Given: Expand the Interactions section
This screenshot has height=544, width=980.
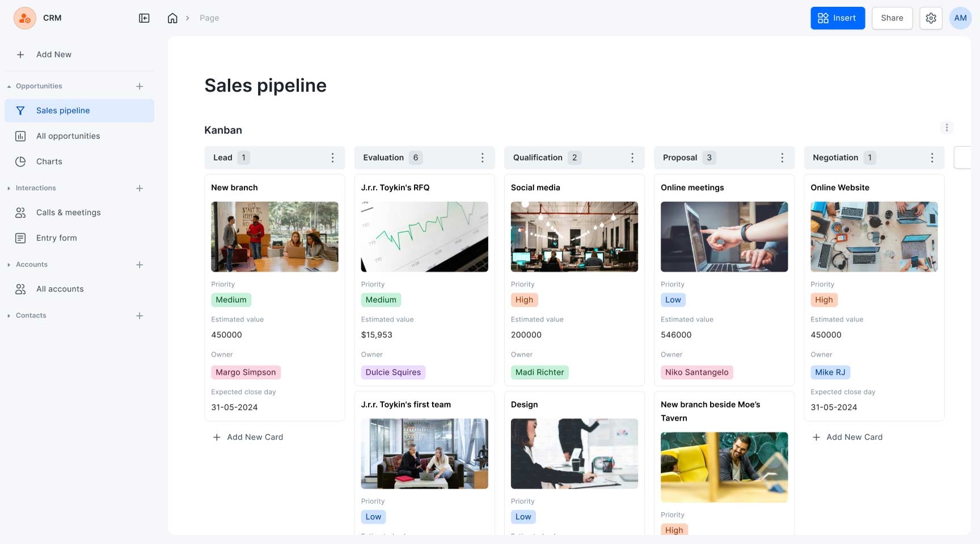Looking at the screenshot, I should click(x=9, y=188).
